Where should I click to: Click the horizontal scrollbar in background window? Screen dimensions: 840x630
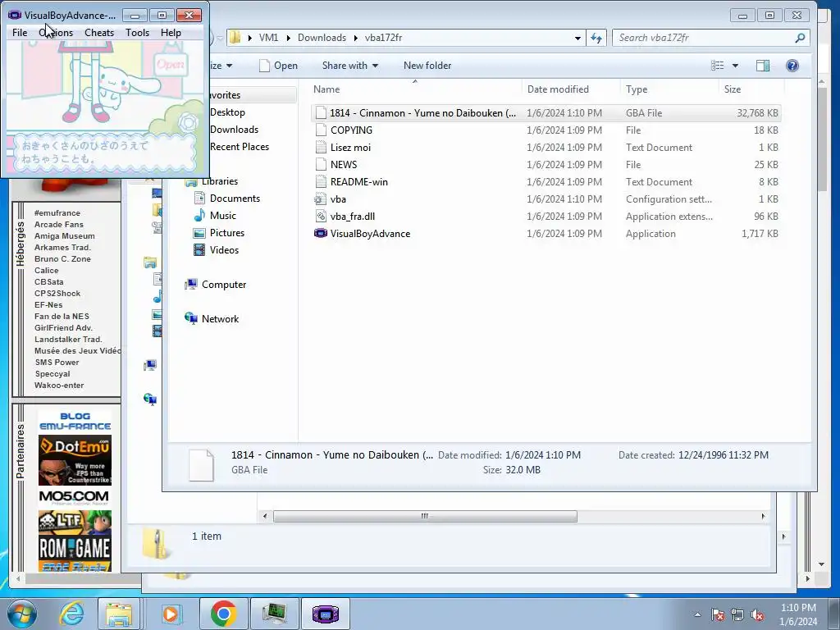pyautogui.click(x=425, y=517)
